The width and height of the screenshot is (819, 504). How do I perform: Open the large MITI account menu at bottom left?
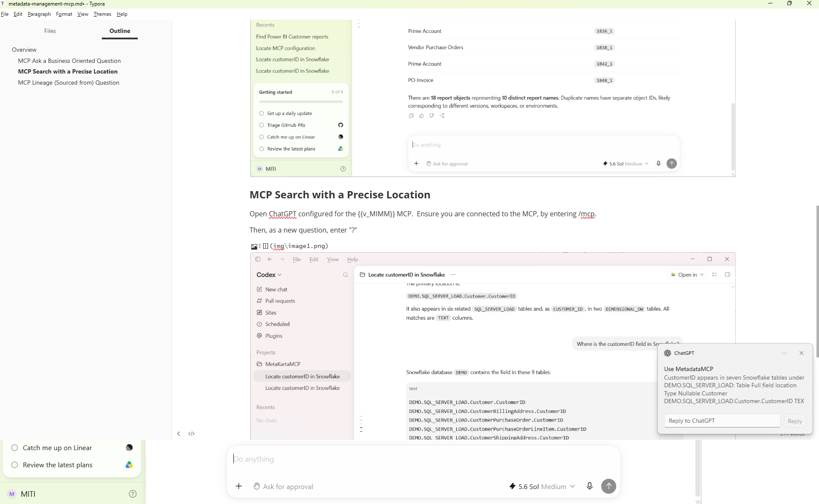pos(22,494)
